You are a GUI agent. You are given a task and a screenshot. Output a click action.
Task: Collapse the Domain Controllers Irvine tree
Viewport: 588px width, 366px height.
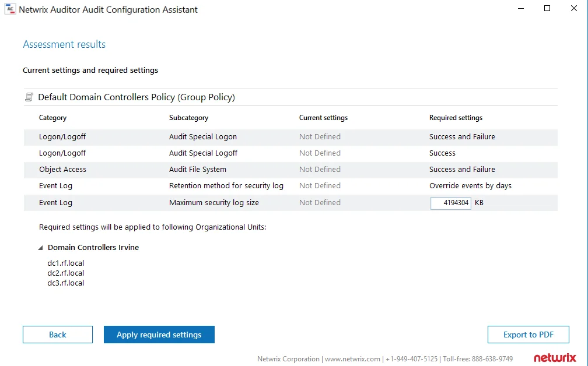[40, 248]
